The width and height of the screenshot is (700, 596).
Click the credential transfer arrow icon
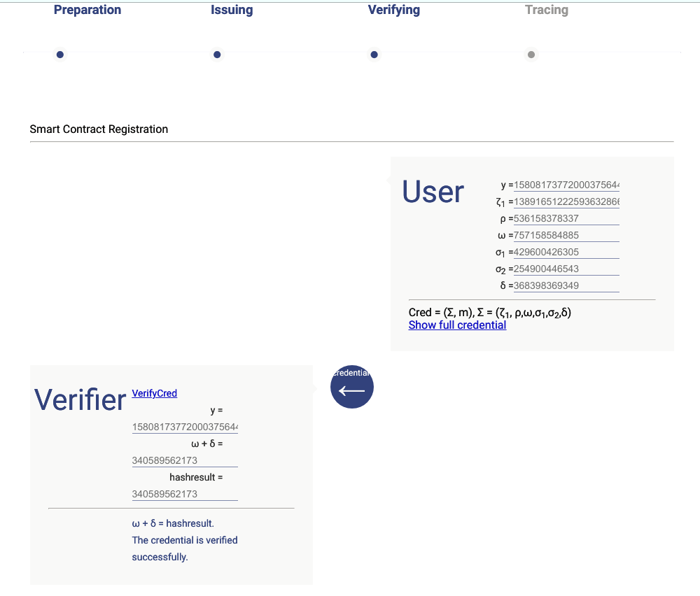[352, 386]
